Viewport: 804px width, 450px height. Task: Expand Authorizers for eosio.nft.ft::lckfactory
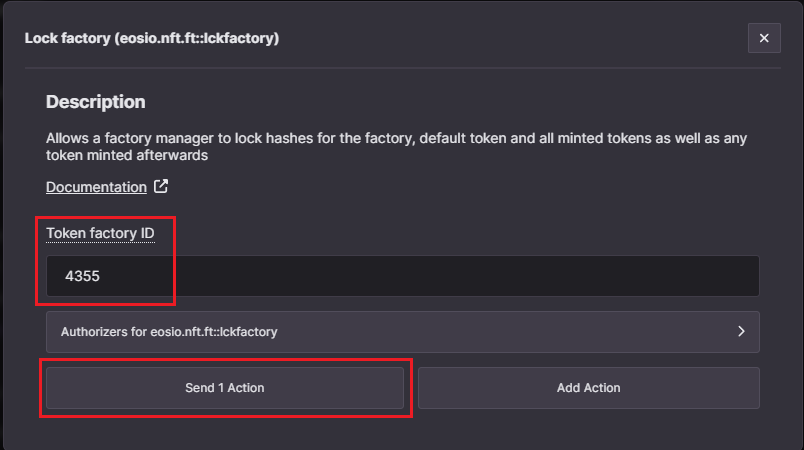tap(403, 332)
